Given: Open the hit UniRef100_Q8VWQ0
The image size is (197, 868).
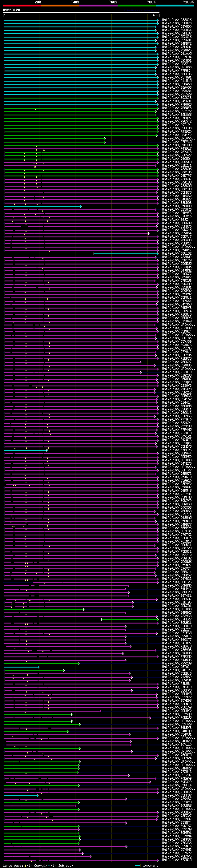Looking at the screenshot, I should tap(177, 26).
